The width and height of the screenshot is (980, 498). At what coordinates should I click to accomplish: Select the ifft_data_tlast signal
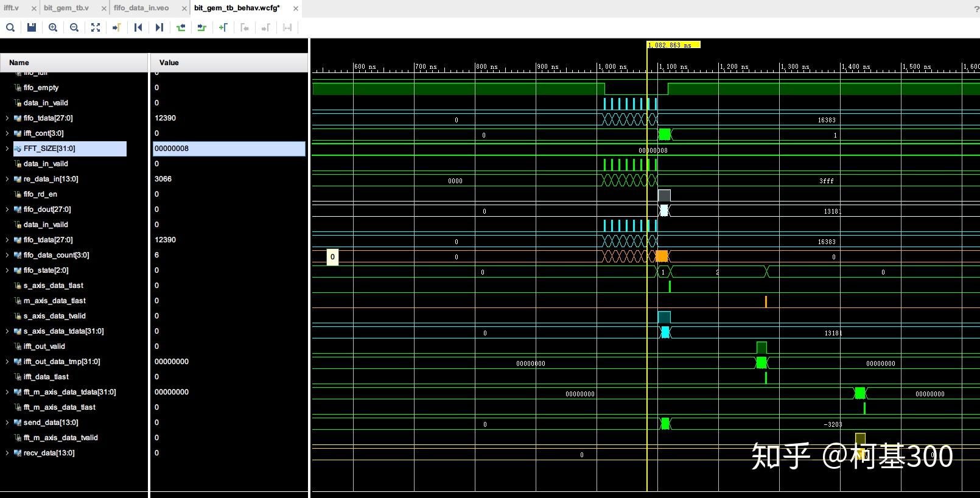[46, 377]
